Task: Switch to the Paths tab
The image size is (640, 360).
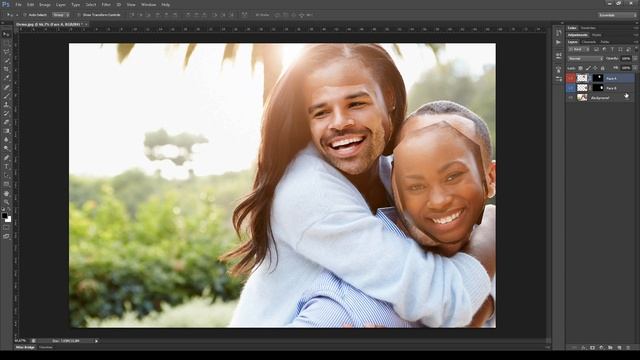Action: pyautogui.click(x=604, y=42)
